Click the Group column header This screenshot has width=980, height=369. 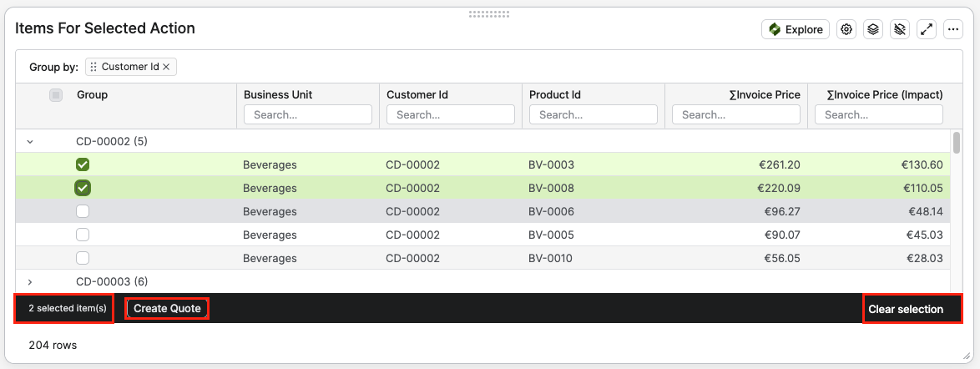[x=93, y=95]
